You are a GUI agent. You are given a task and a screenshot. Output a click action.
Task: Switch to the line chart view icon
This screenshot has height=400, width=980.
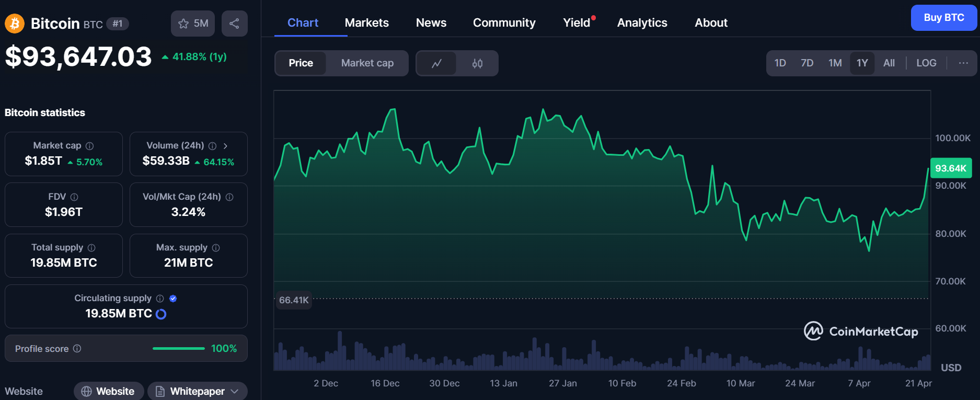tap(436, 63)
